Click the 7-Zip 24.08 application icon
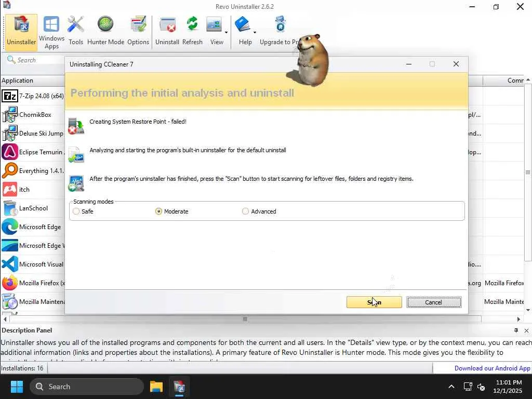The width and height of the screenshot is (532, 399). point(9,96)
